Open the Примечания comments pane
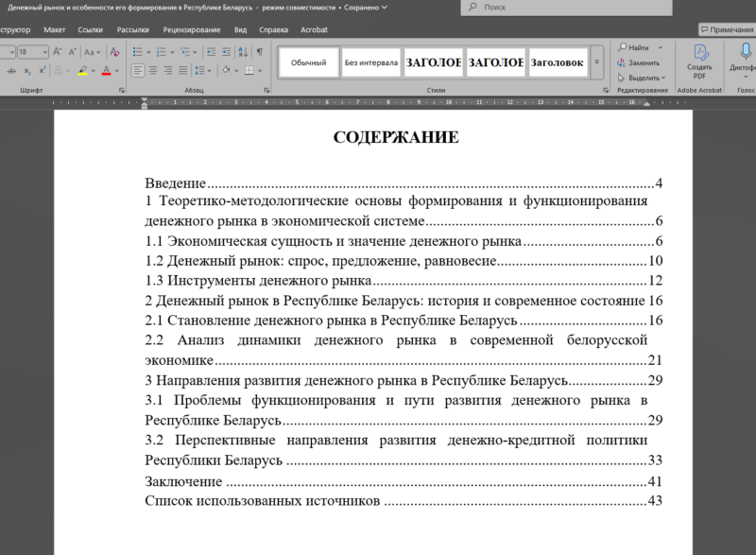Image resolution: width=756 pixels, height=555 pixels. point(727,29)
